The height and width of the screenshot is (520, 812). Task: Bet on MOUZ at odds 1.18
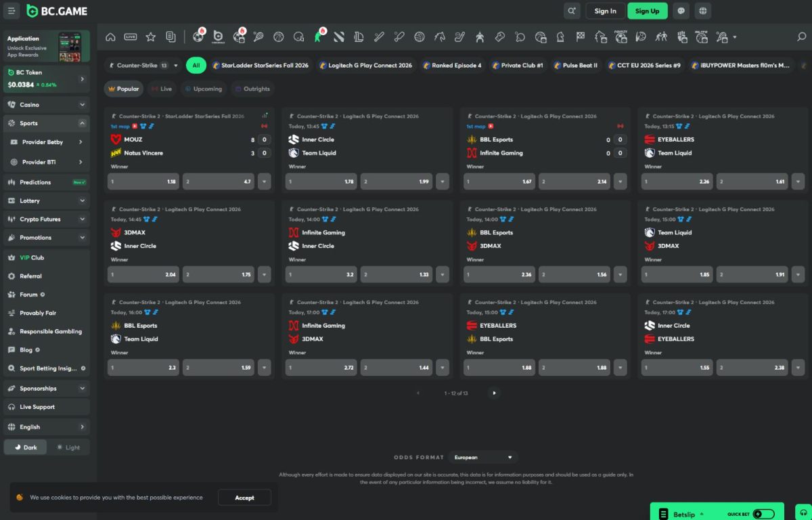[x=143, y=181]
